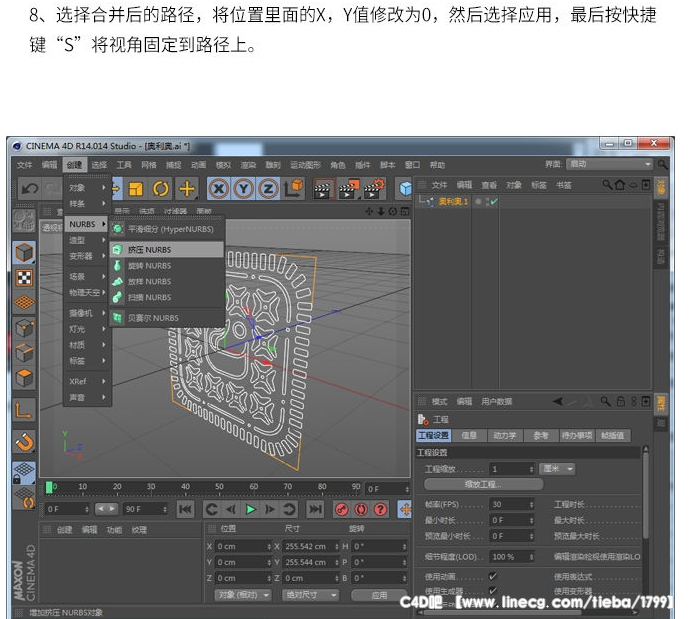The width and height of the screenshot is (700, 619).
Task: Toggle 使用生成器 checkbox
Action: click(x=493, y=590)
